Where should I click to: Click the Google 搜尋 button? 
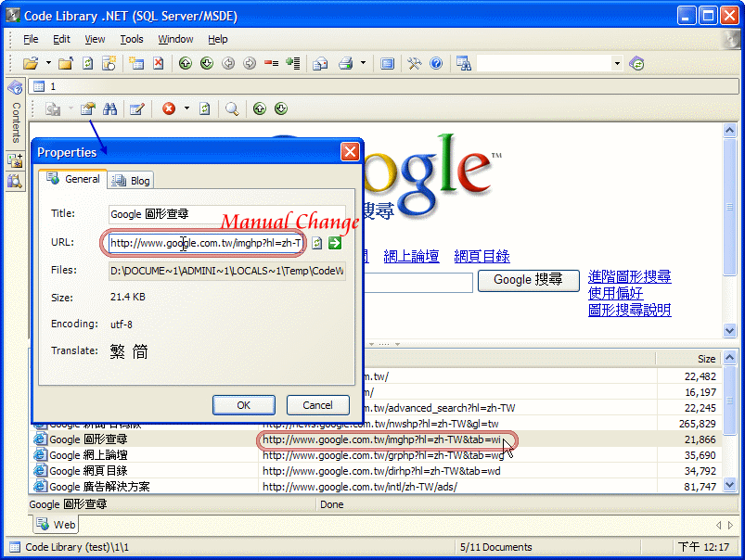(528, 280)
